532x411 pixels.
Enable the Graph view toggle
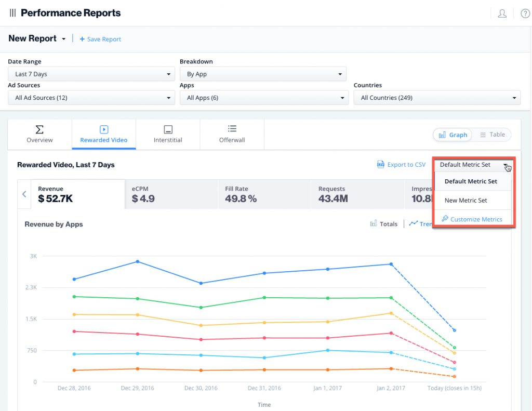pos(452,134)
